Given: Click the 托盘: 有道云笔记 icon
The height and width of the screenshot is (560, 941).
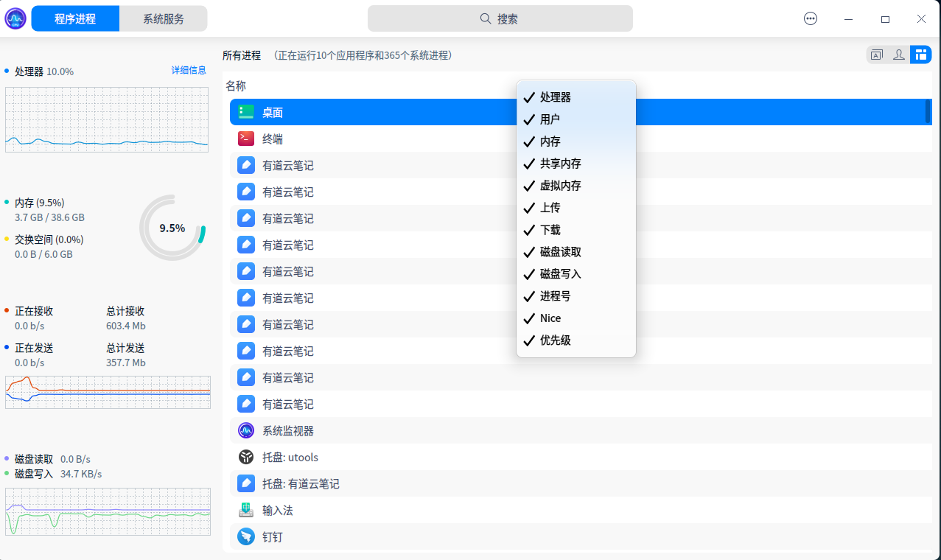Looking at the screenshot, I should tap(246, 483).
